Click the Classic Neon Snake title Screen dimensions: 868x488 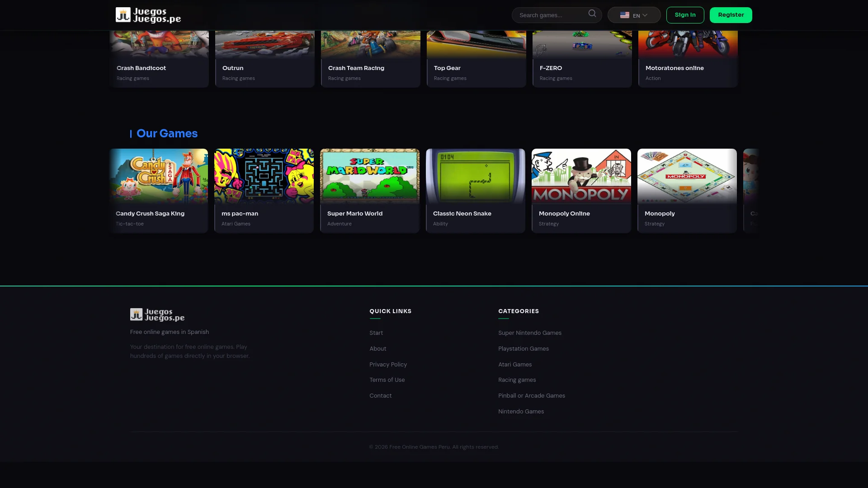coord(462,214)
